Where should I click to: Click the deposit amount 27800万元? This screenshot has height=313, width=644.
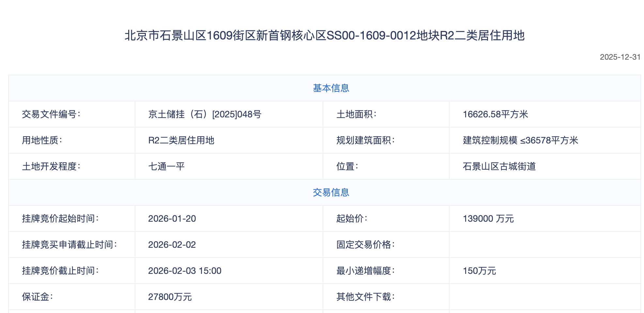coord(170,297)
